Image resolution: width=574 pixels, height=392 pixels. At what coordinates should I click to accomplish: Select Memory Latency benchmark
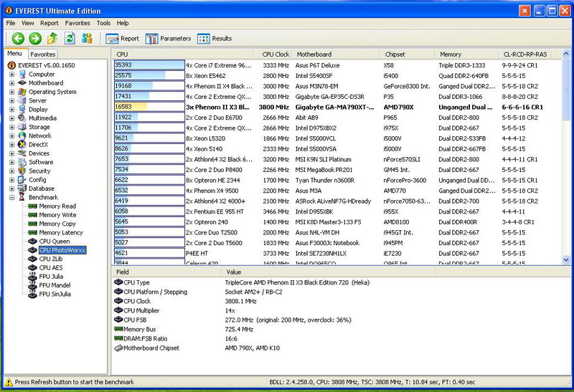(x=61, y=233)
